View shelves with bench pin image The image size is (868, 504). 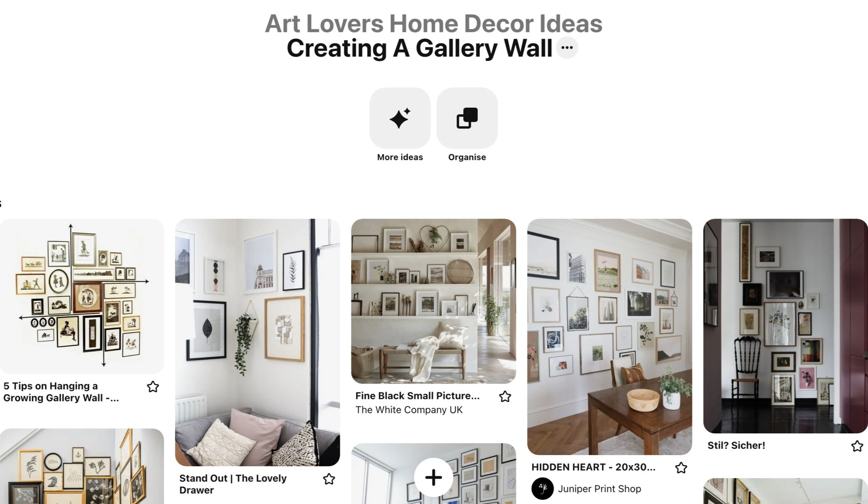coord(434,301)
